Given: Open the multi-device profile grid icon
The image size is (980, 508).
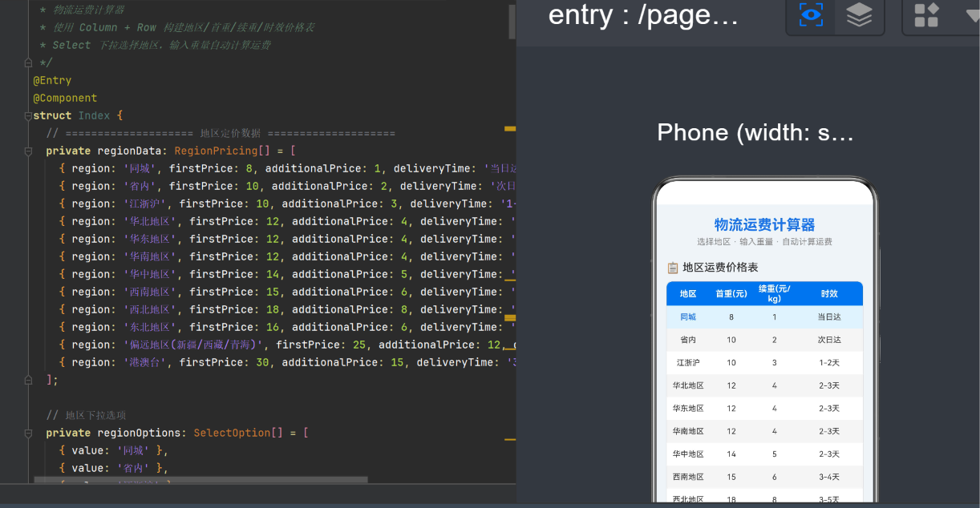Looking at the screenshot, I should [x=927, y=15].
